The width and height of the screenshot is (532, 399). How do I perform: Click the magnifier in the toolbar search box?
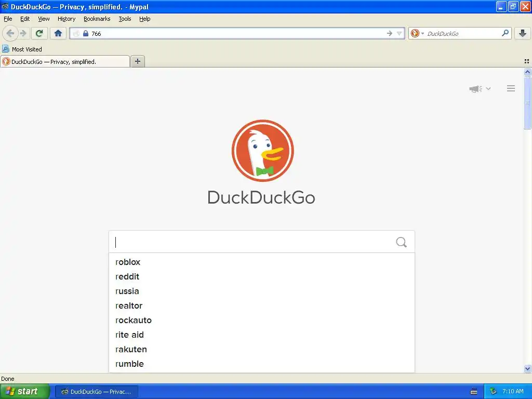coord(505,33)
